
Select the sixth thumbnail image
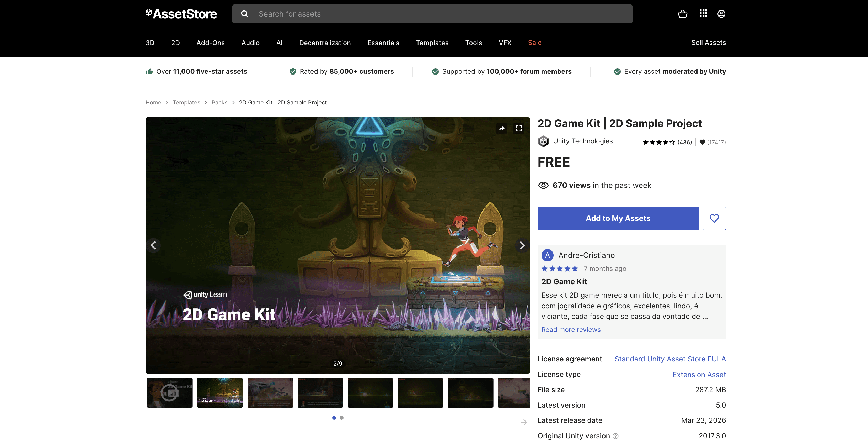point(420,393)
